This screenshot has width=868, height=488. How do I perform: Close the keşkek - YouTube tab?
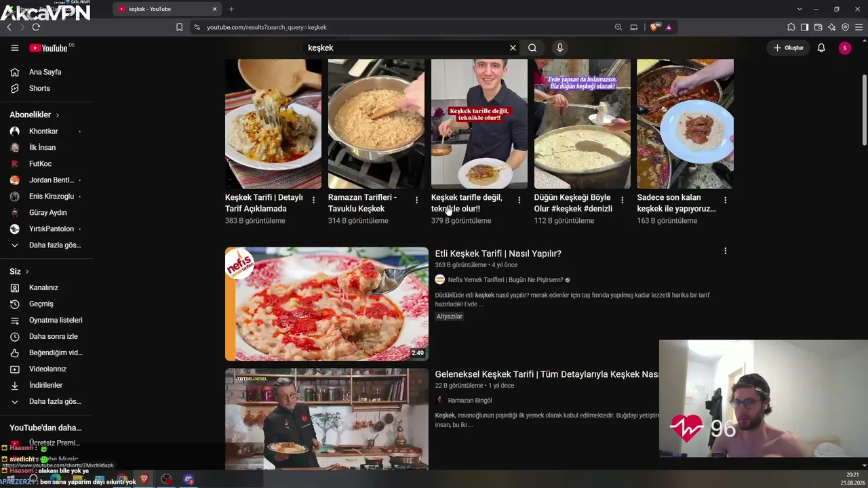pos(215,9)
